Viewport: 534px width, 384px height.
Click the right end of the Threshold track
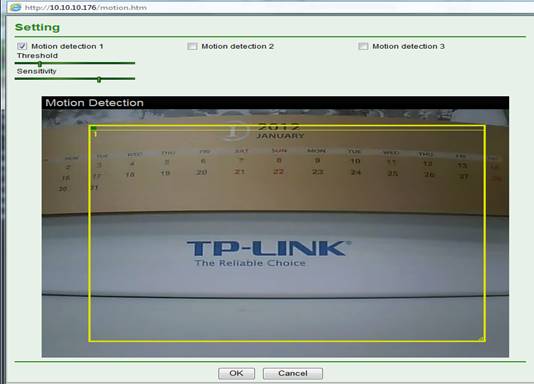(134, 63)
